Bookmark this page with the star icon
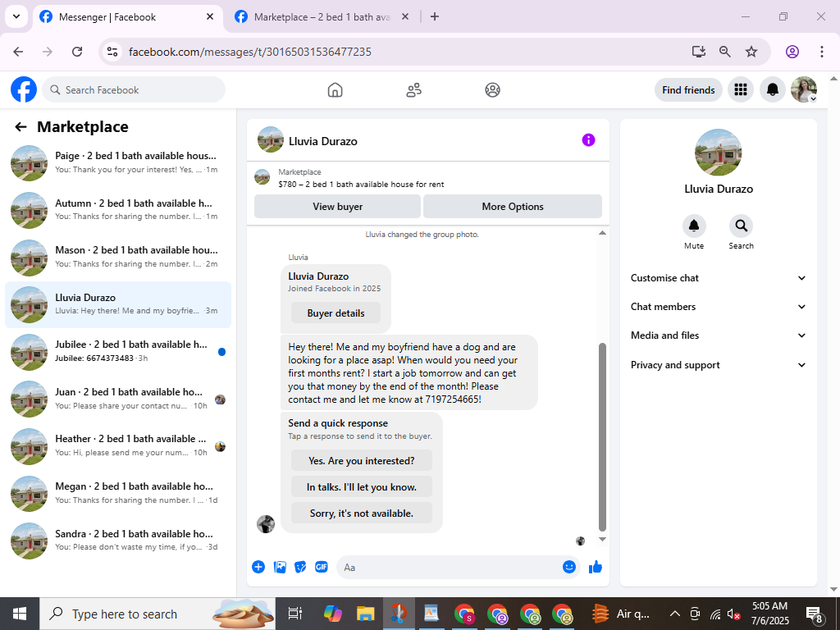The image size is (840, 630). tap(751, 52)
